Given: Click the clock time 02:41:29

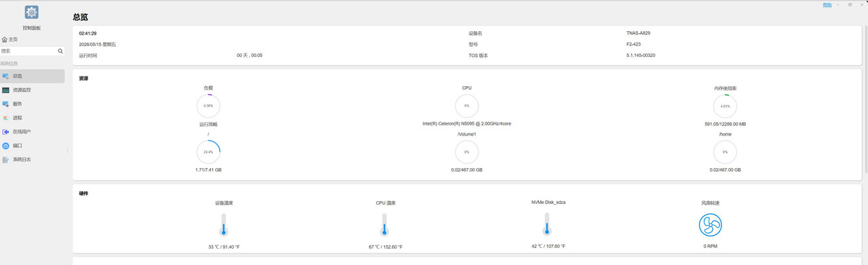Looking at the screenshot, I should [88, 33].
